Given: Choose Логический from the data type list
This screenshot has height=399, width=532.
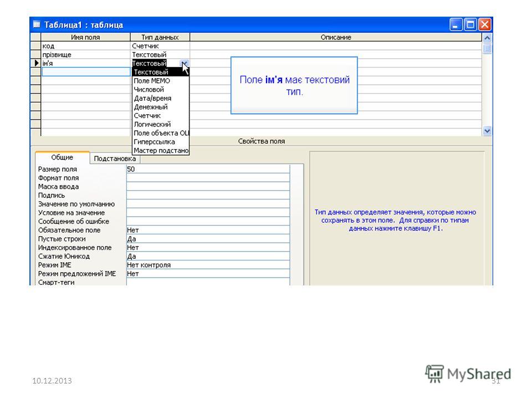Looking at the screenshot, I should click(161, 125).
